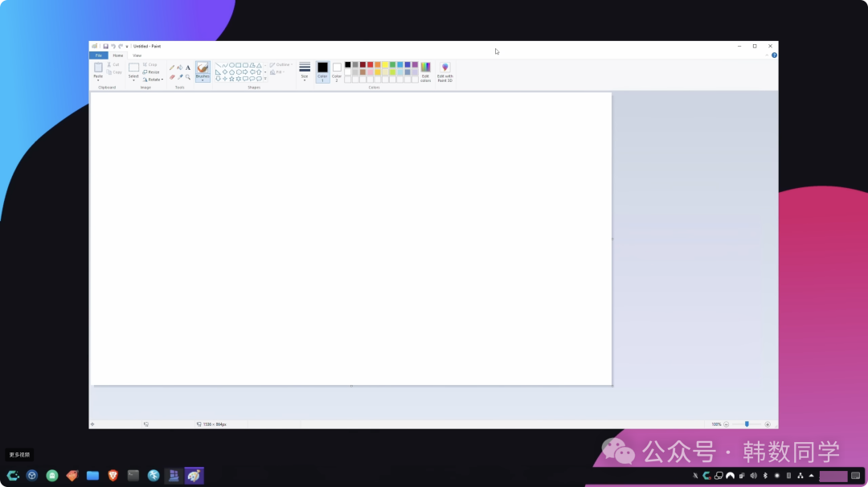The height and width of the screenshot is (487, 868).
Task: Select the Eraser tool
Action: pyautogui.click(x=172, y=77)
